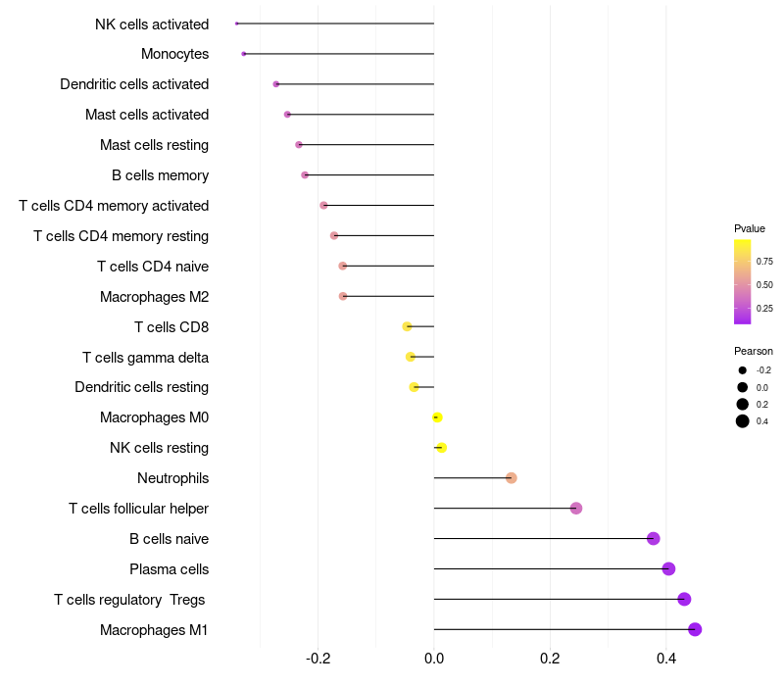The image size is (784, 686).
Task: Click the yellow Macrophages M0 dot
Action: (437, 417)
